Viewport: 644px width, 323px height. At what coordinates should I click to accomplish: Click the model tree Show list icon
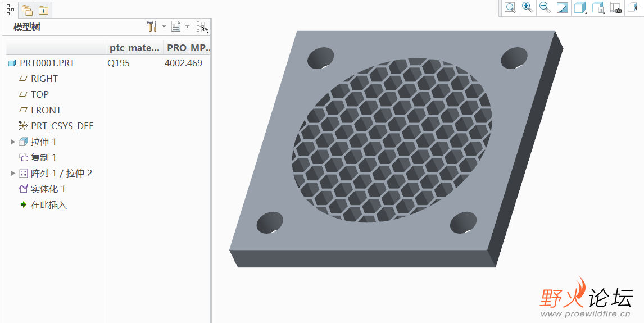[176, 26]
